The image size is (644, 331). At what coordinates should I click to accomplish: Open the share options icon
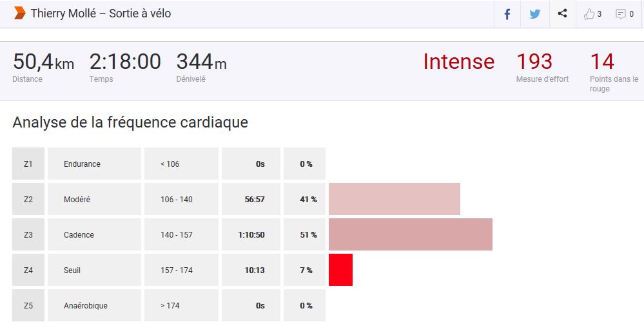[562, 14]
